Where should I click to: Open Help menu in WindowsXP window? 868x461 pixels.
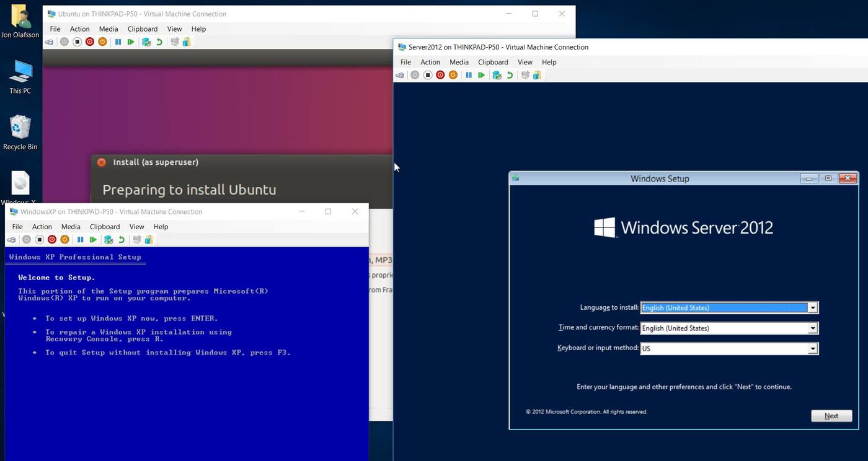(161, 227)
